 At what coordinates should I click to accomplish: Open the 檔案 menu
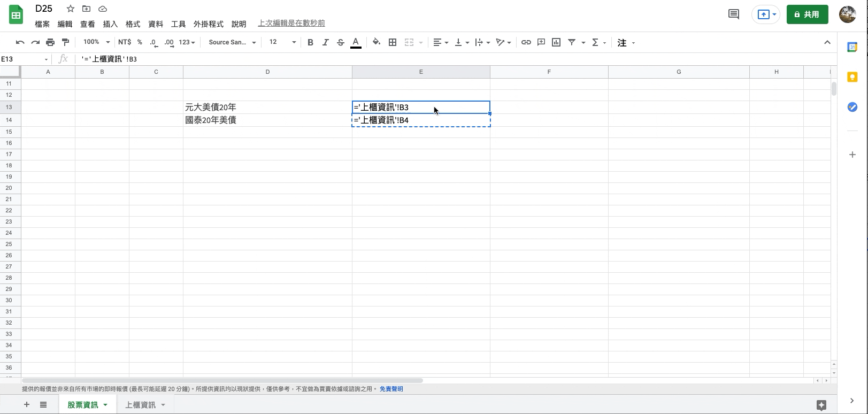[42, 24]
